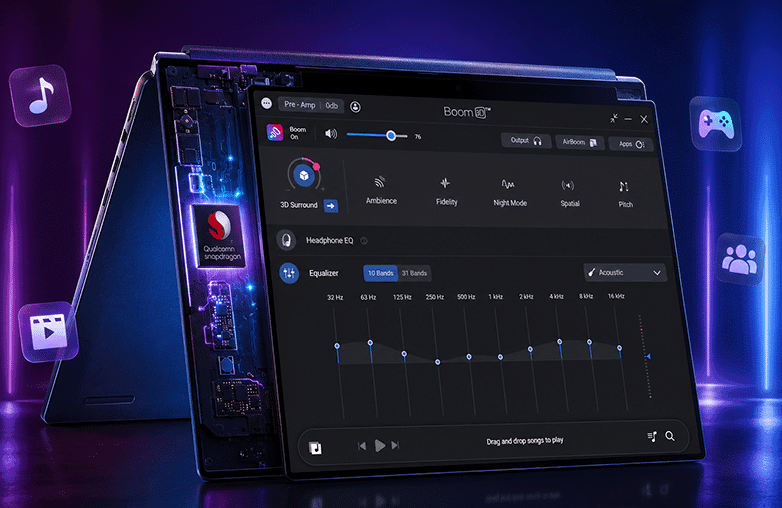The image size is (782, 508).
Task: Click the music note tile
Action: (40, 96)
